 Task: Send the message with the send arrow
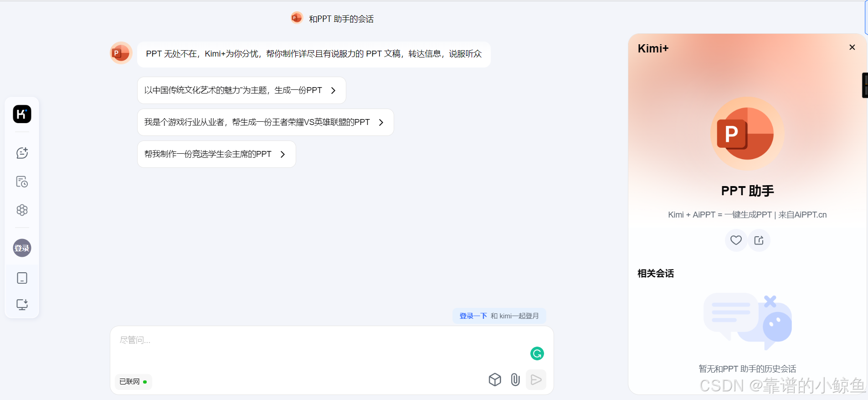click(x=536, y=379)
